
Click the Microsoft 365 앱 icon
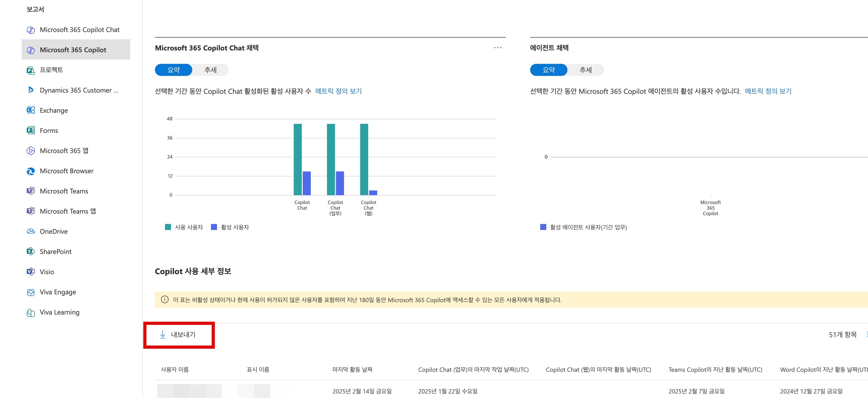pyautogui.click(x=31, y=151)
